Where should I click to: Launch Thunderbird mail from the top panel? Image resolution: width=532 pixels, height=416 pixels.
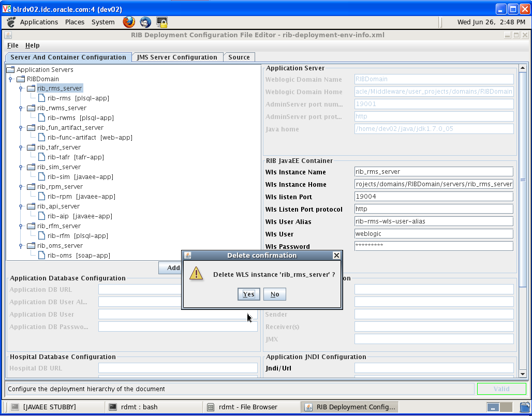[x=145, y=22]
